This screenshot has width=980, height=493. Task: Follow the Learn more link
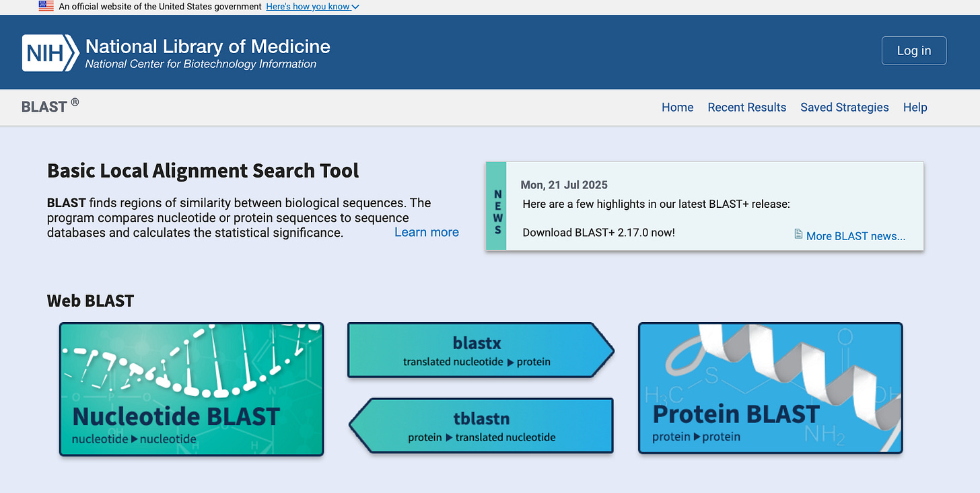[427, 232]
